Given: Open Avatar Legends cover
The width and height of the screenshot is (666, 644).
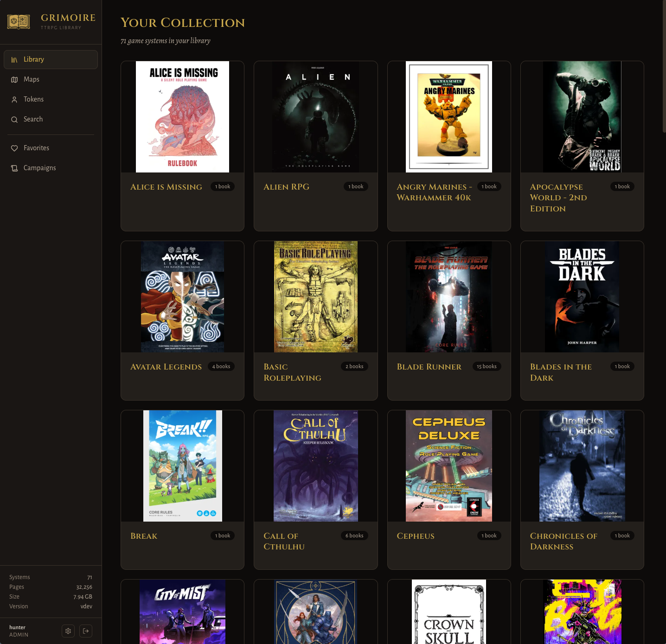Looking at the screenshot, I should click(x=182, y=297).
